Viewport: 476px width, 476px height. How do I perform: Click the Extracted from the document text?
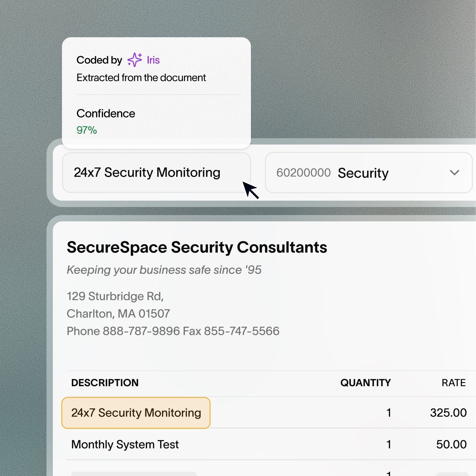tap(141, 78)
